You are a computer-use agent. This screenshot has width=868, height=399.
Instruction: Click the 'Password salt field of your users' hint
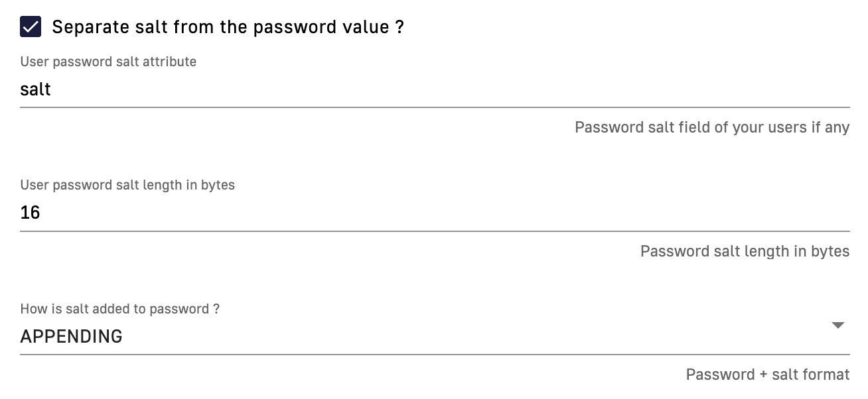point(711,127)
